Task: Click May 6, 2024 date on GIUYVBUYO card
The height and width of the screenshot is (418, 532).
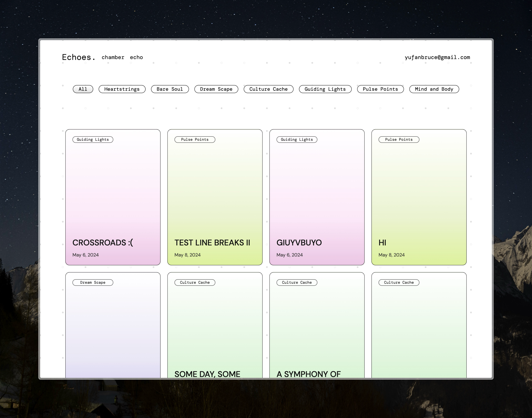Action: point(290,255)
